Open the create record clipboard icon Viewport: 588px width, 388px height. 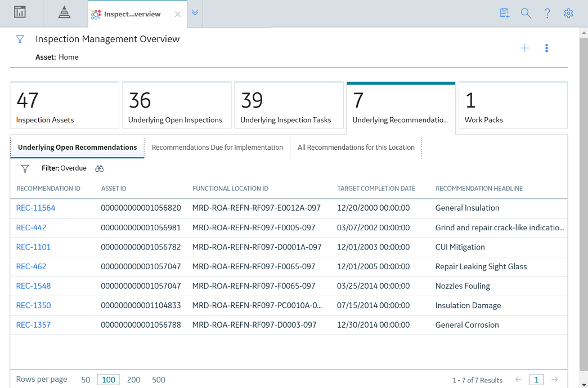tap(505, 14)
